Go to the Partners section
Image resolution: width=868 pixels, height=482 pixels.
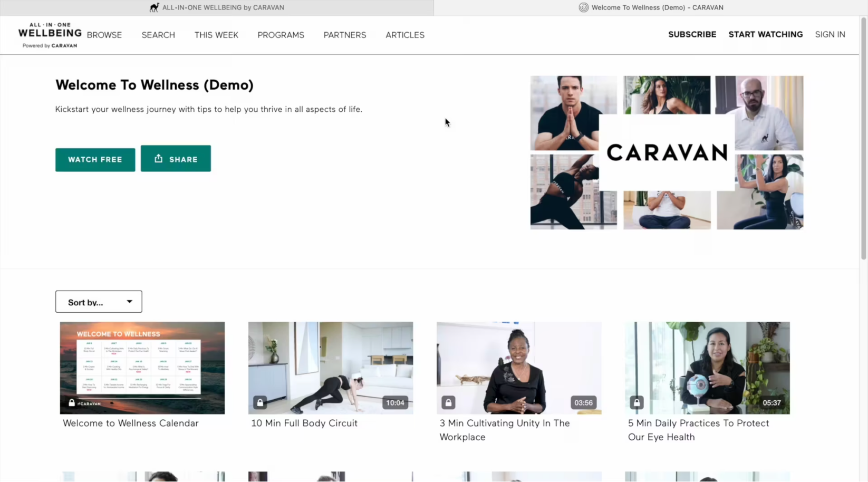coord(345,35)
